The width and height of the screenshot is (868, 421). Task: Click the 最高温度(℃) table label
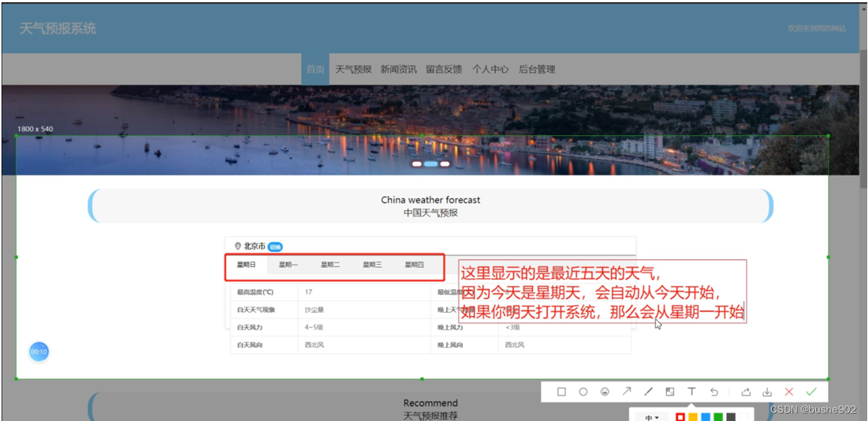click(x=255, y=292)
